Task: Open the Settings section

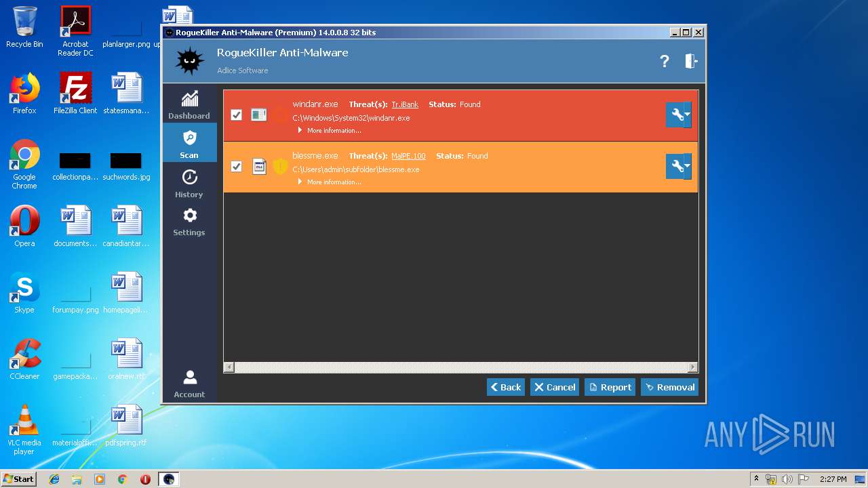Action: (x=189, y=222)
